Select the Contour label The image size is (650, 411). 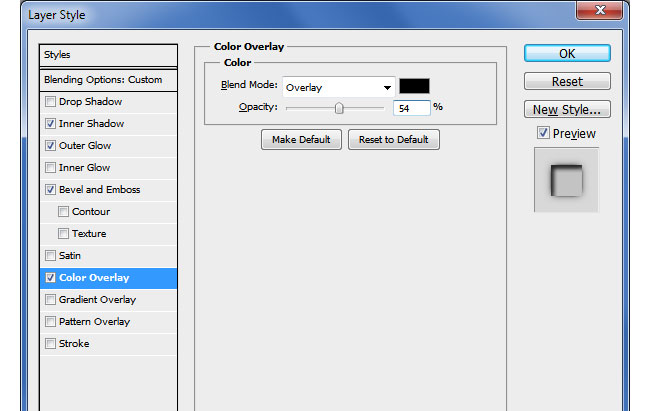(91, 212)
